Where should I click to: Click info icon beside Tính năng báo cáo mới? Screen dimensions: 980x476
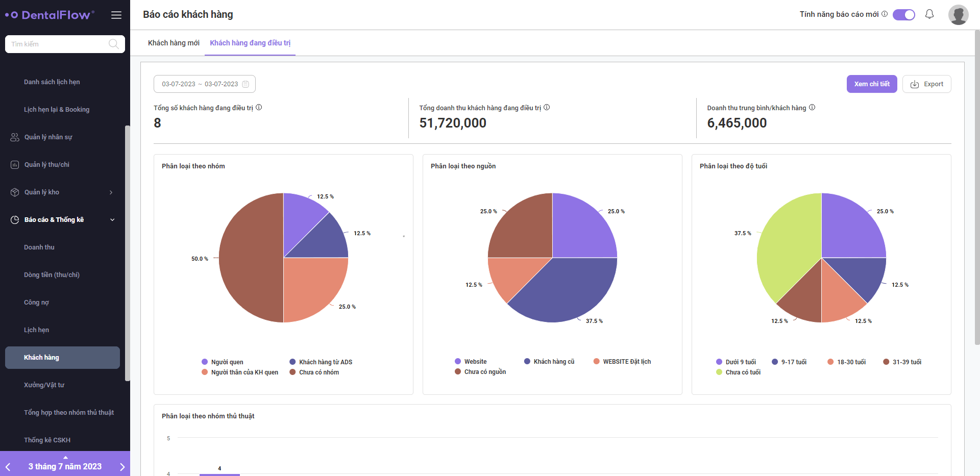click(885, 14)
